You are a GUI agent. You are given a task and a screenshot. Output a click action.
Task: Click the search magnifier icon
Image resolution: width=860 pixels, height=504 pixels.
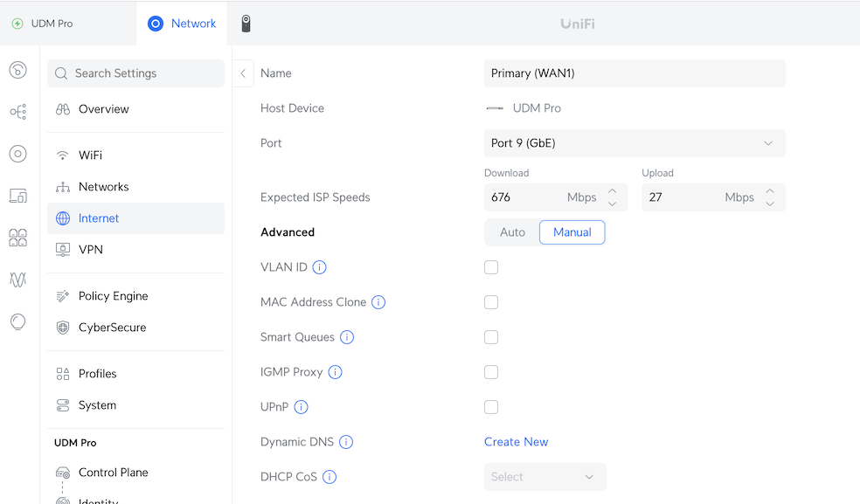pos(61,73)
